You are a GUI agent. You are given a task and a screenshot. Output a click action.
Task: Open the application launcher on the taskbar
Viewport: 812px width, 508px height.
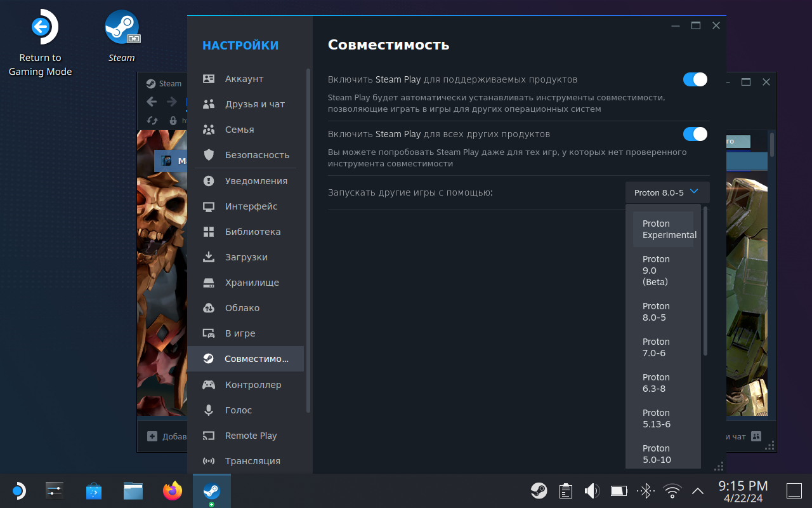coord(18,490)
